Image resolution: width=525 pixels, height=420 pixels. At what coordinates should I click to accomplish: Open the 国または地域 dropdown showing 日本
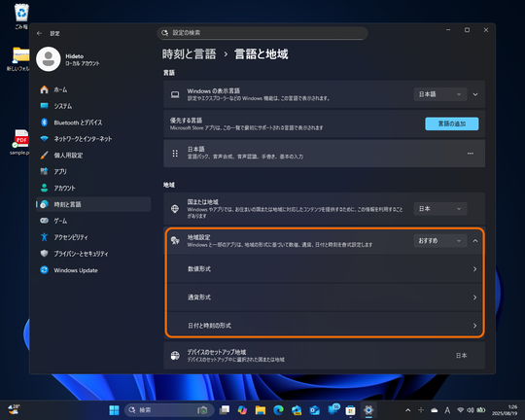[440, 209]
